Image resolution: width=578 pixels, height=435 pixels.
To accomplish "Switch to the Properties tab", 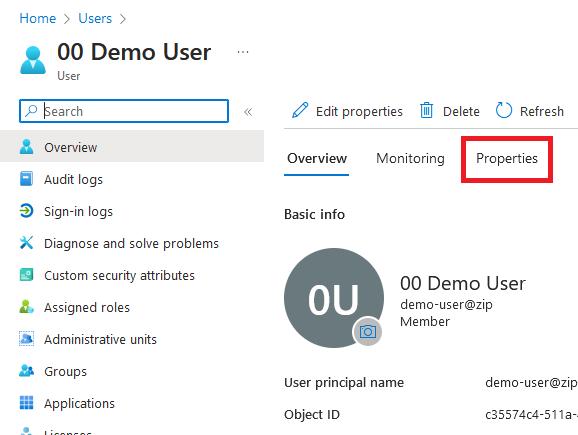I will coord(507,159).
